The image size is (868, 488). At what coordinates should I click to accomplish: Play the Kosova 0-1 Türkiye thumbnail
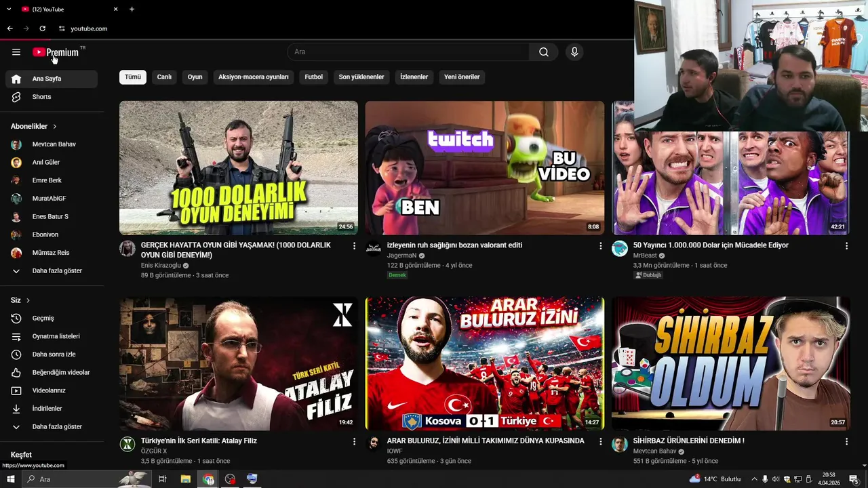point(485,363)
